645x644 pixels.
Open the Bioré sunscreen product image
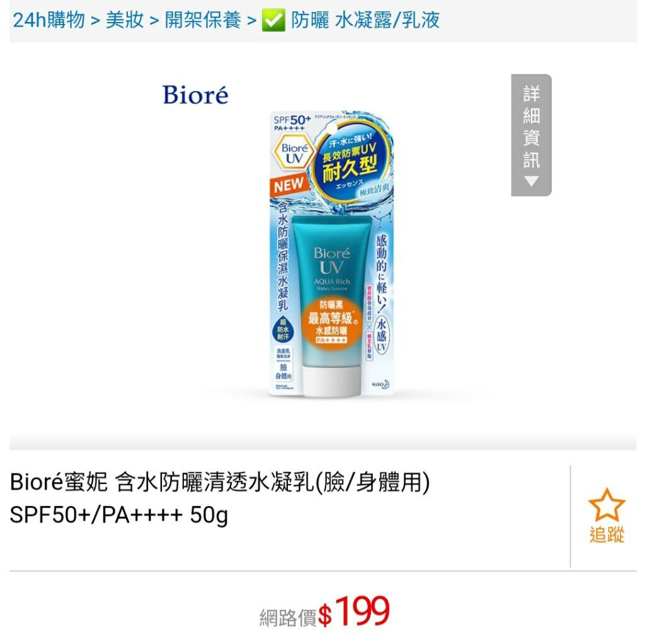331,253
